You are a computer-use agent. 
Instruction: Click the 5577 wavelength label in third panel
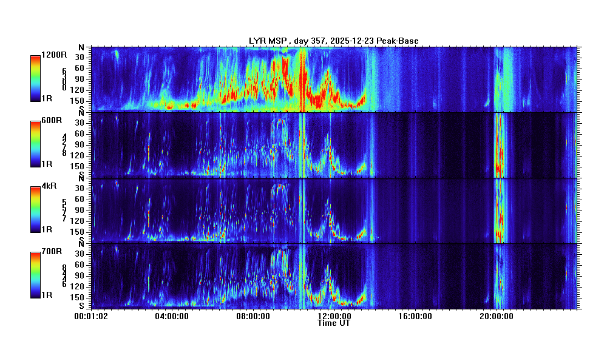(64, 210)
